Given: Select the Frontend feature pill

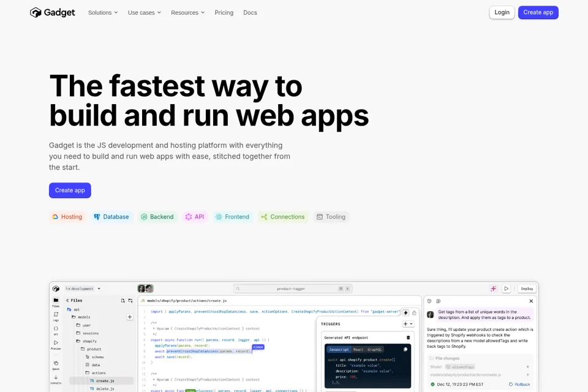Looking at the screenshot, I should pyautogui.click(x=233, y=217).
